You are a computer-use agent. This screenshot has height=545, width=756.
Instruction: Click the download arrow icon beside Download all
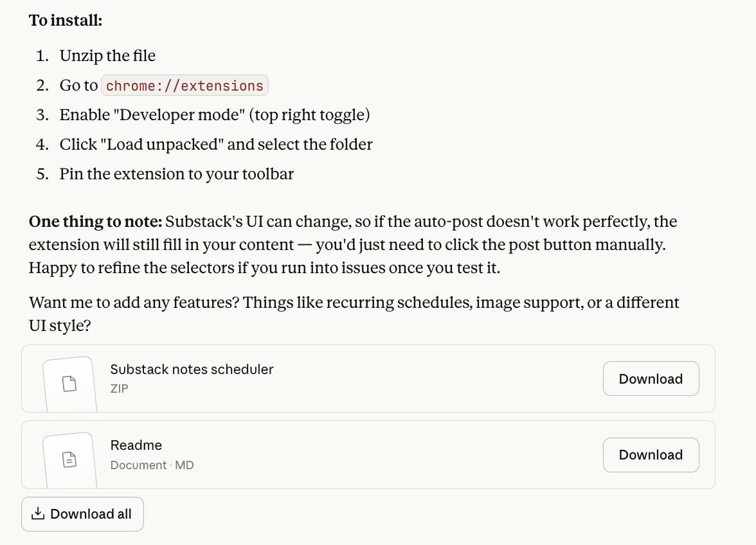[37, 514]
